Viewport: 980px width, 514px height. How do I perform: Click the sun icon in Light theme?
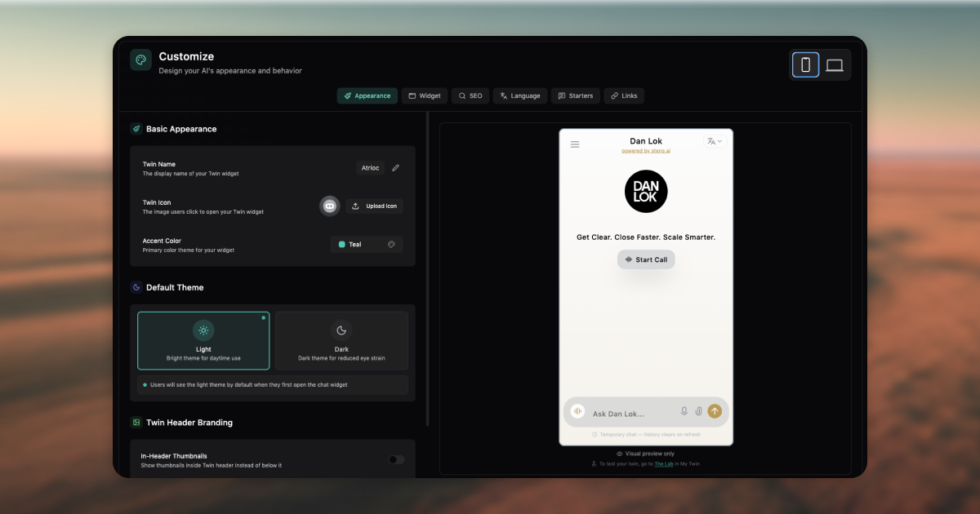click(x=203, y=330)
